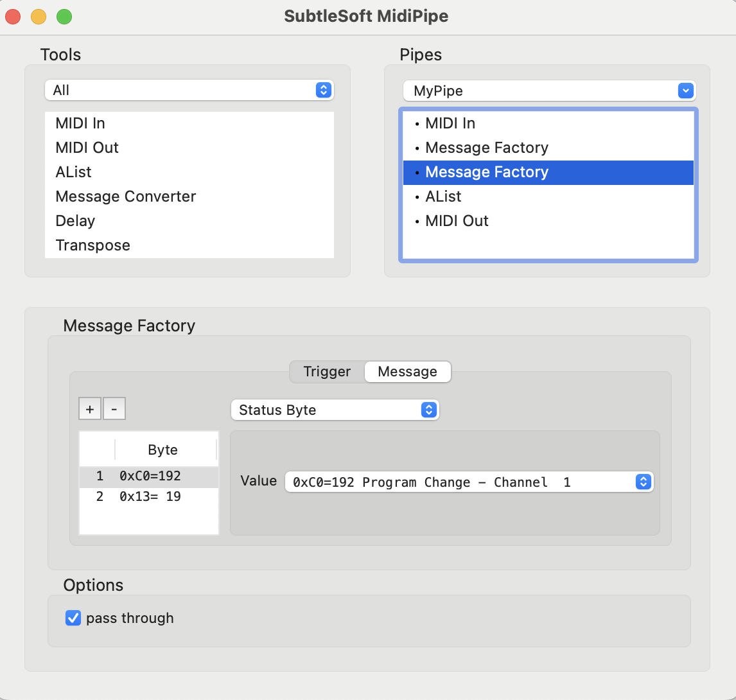
Task: Click the Byte column header
Action: coord(163,450)
